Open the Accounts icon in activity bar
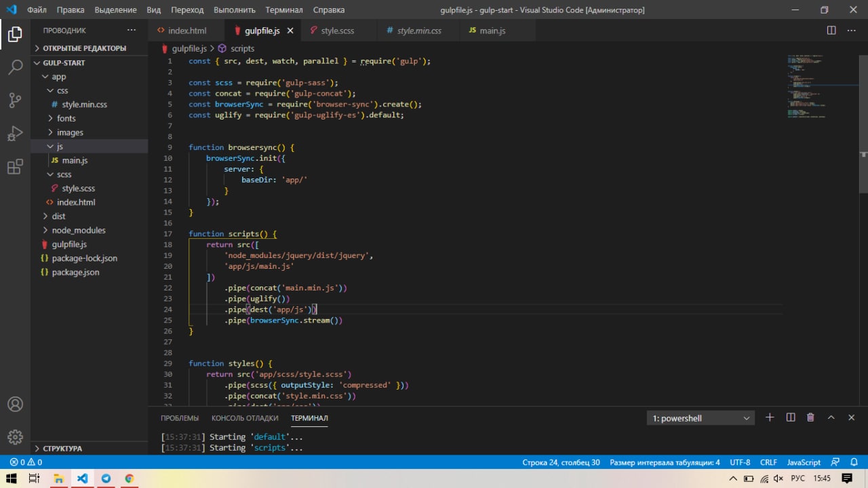This screenshot has width=868, height=488. 15,404
